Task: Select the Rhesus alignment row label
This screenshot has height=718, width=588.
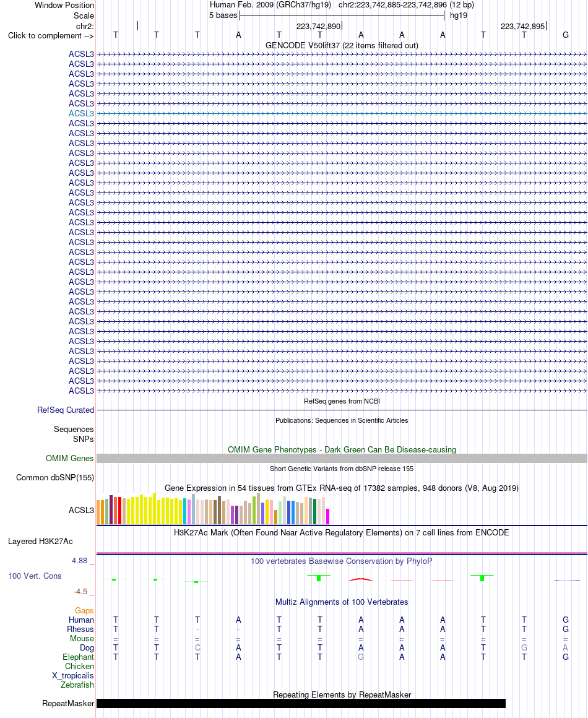Action: pos(80,629)
